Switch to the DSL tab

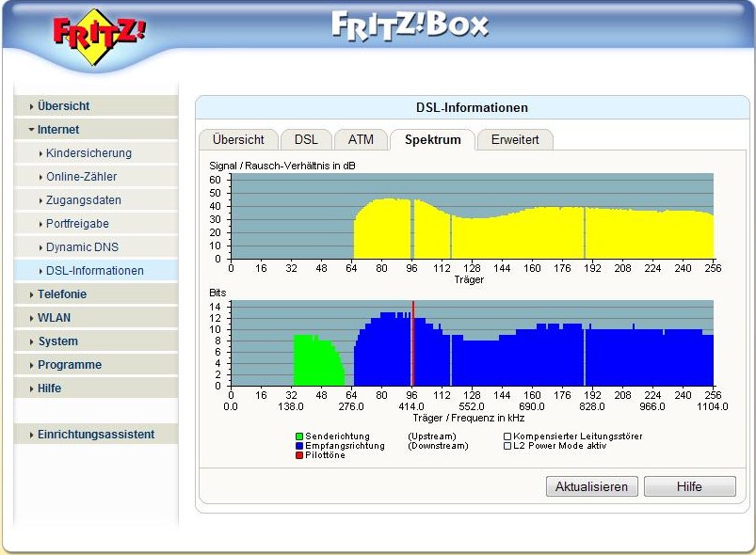point(306,140)
